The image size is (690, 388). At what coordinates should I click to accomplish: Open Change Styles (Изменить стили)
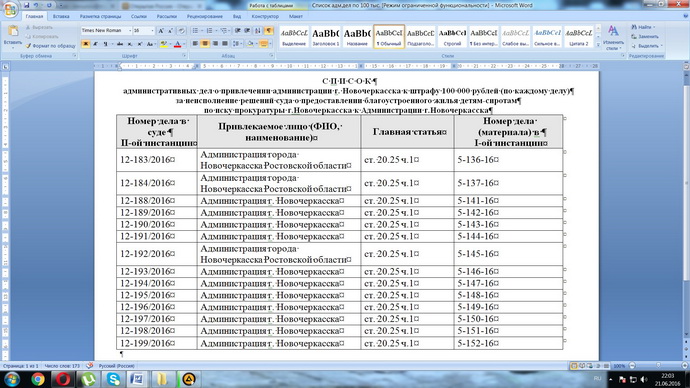click(x=613, y=37)
